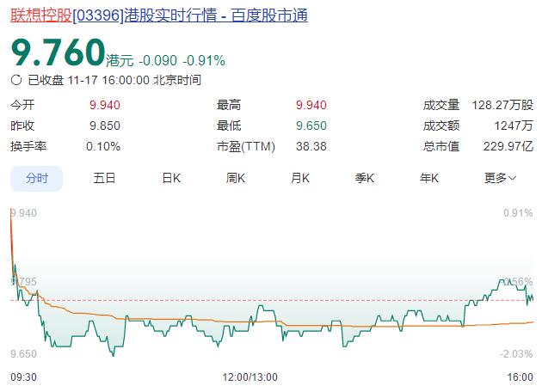This screenshot has width=542, height=392.
Task: Click the 09:30 start time axis label
Action: 22,377
